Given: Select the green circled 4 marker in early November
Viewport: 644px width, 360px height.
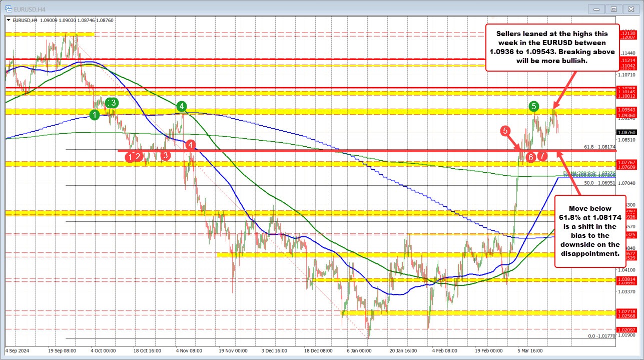Looking at the screenshot, I should tap(182, 107).
